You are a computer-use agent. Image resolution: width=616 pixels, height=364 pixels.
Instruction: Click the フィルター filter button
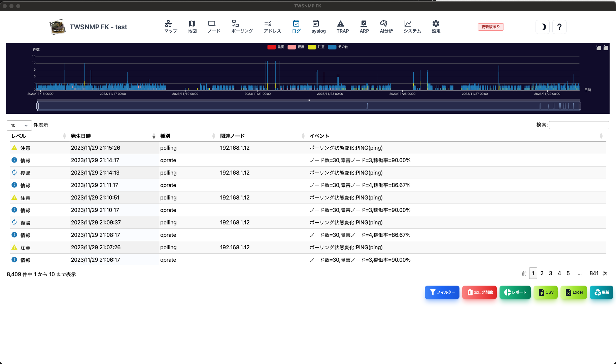tap(442, 292)
